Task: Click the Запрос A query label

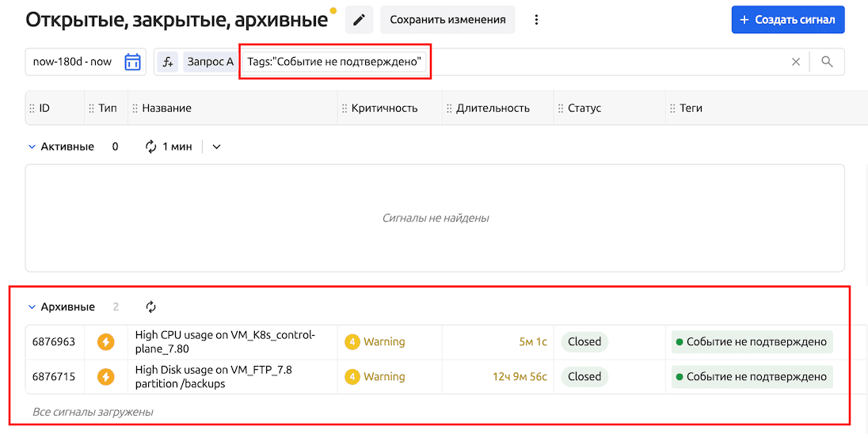Action: (x=210, y=62)
